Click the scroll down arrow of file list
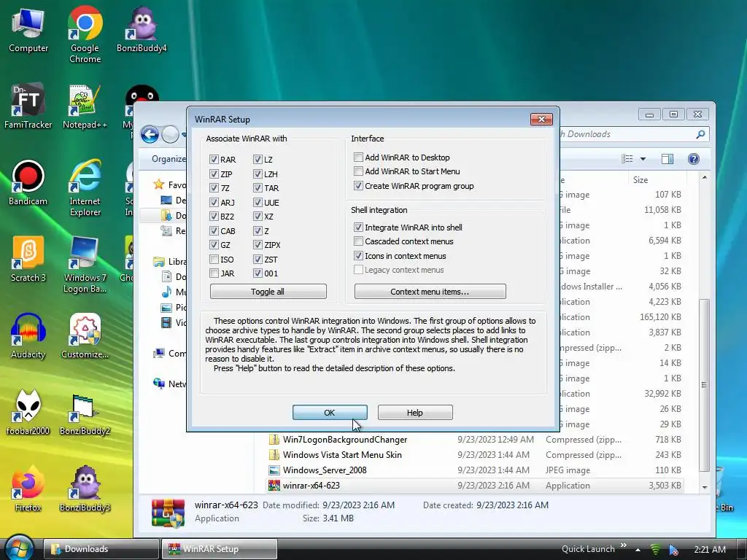The image size is (747, 560). [x=705, y=487]
